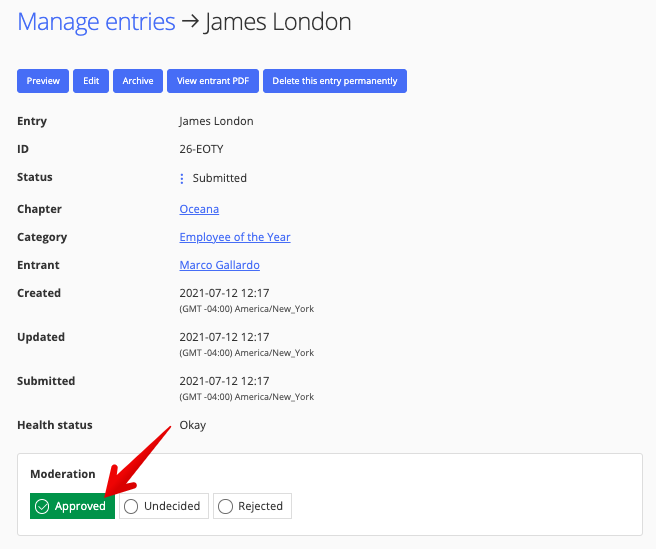Click the Preview button
Screen dimensions: 656x549
[43, 81]
